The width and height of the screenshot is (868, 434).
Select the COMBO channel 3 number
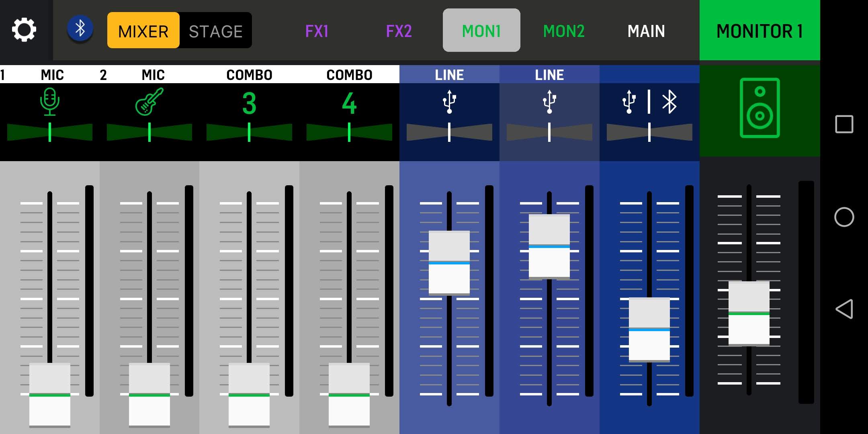tap(249, 103)
